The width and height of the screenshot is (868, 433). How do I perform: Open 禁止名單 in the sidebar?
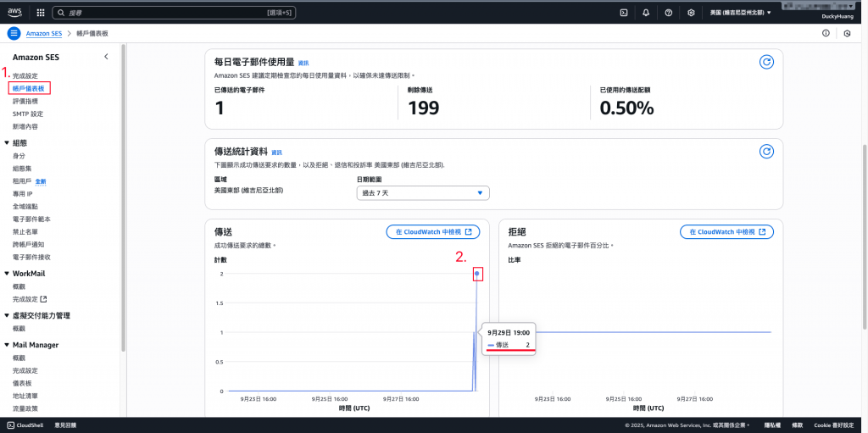click(25, 231)
